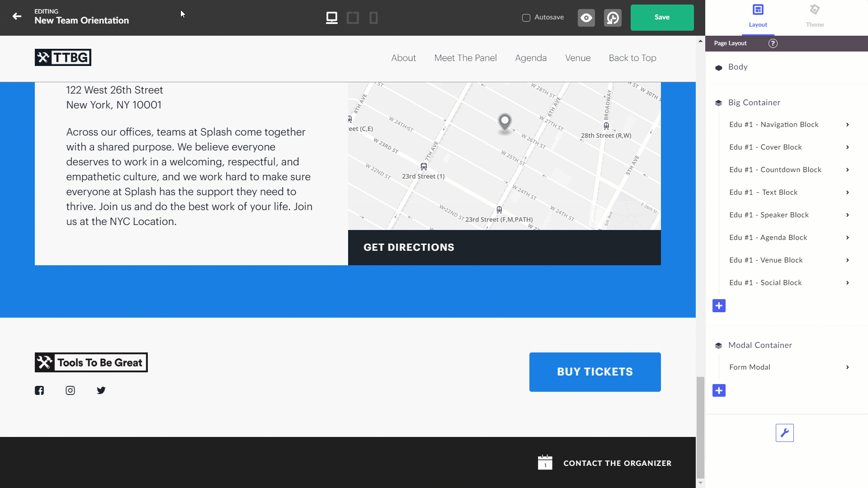Open Meet The Panel nav link
868x488 pixels.
[466, 58]
